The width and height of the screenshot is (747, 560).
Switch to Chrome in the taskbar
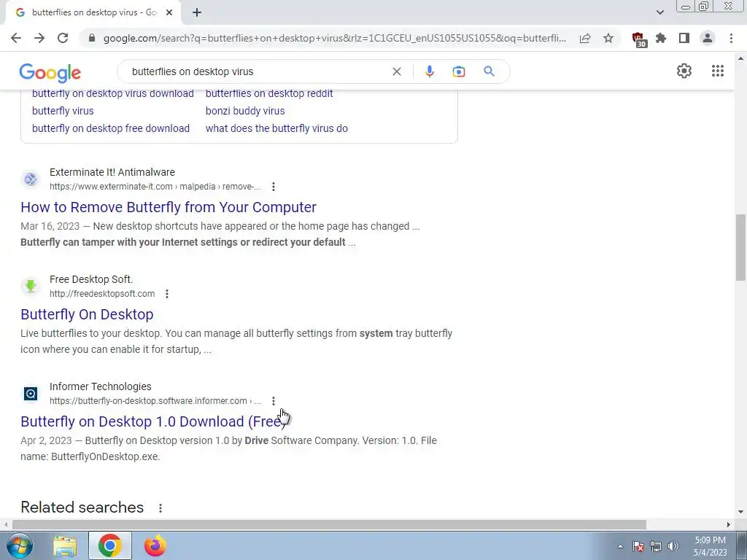coord(110,546)
